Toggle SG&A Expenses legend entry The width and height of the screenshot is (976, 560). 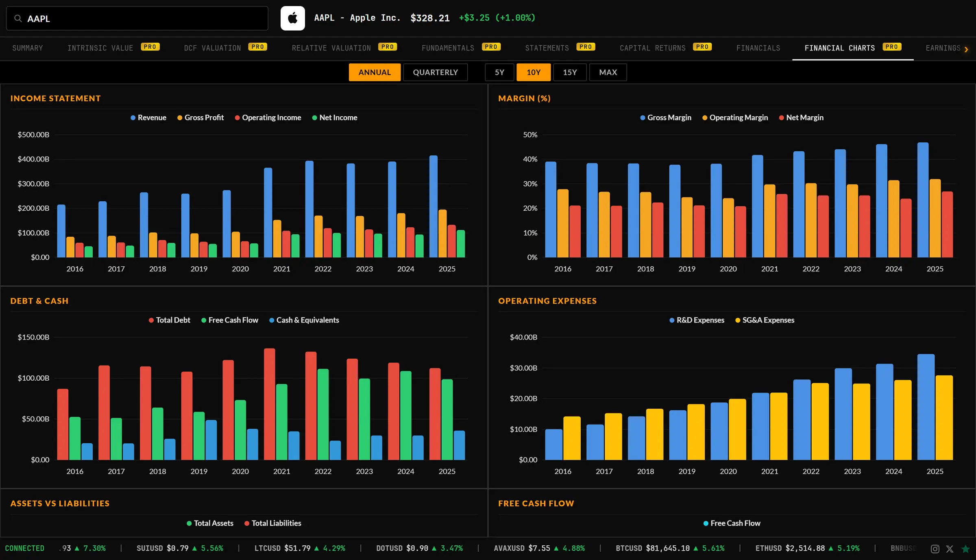[x=765, y=320]
